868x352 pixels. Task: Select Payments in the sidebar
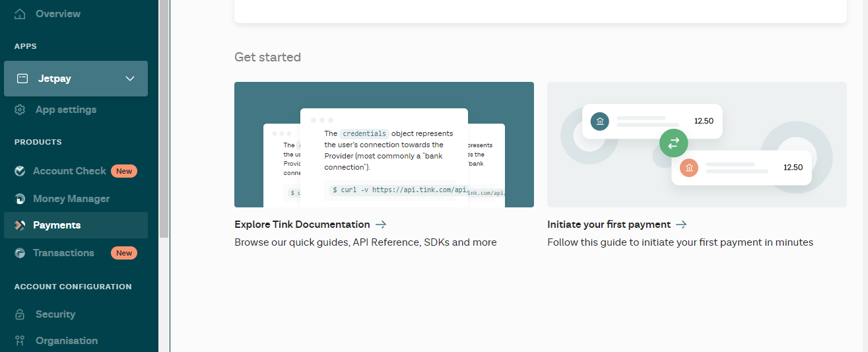pos(76,225)
